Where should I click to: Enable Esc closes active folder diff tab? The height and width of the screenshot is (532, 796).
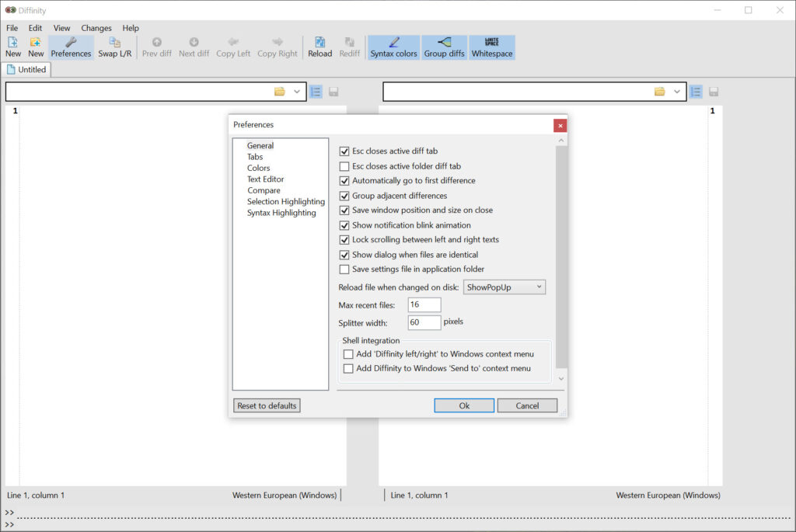pos(344,166)
